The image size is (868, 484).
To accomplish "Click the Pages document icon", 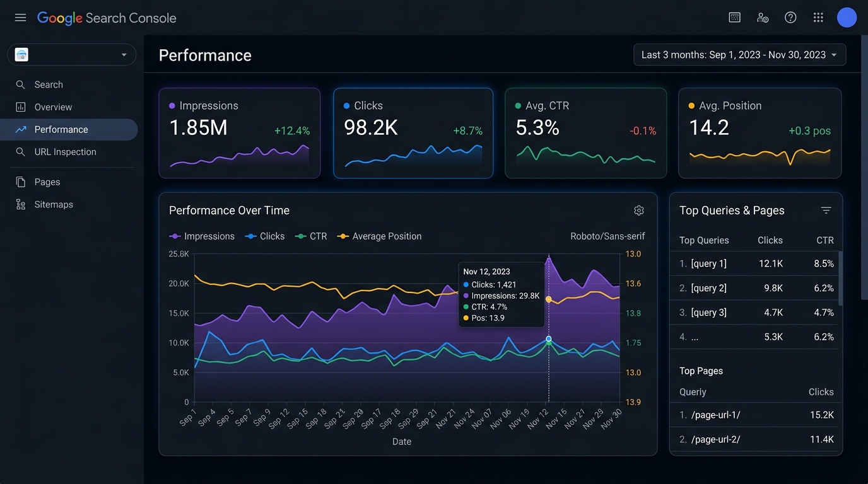I will coord(21,182).
